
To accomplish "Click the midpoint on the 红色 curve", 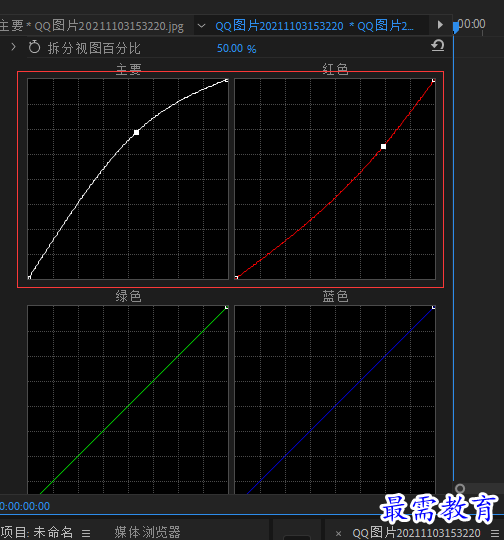I will coord(383,147).
